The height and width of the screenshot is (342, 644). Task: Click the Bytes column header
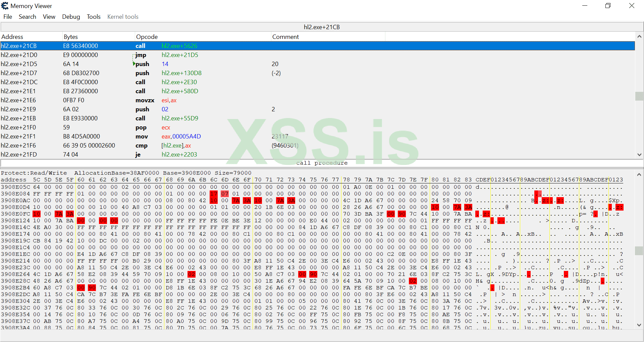coord(99,37)
